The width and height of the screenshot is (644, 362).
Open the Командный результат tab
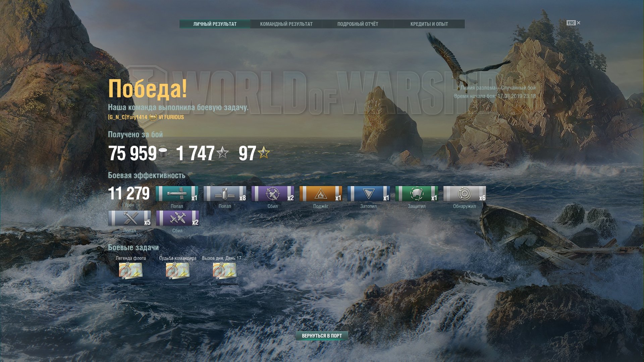pyautogui.click(x=286, y=24)
